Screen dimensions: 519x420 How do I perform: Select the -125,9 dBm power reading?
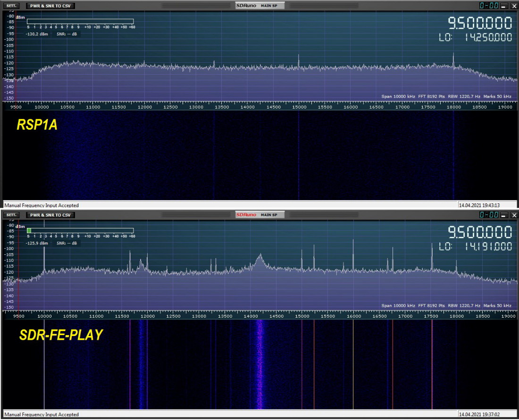(37, 243)
